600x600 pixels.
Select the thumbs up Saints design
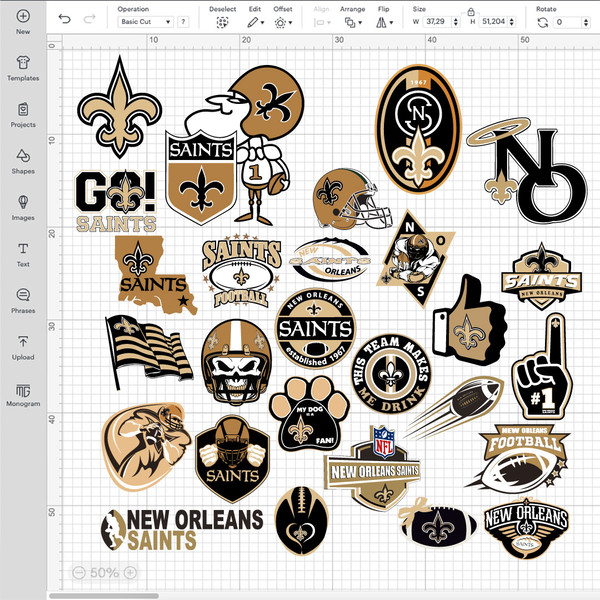click(x=470, y=320)
